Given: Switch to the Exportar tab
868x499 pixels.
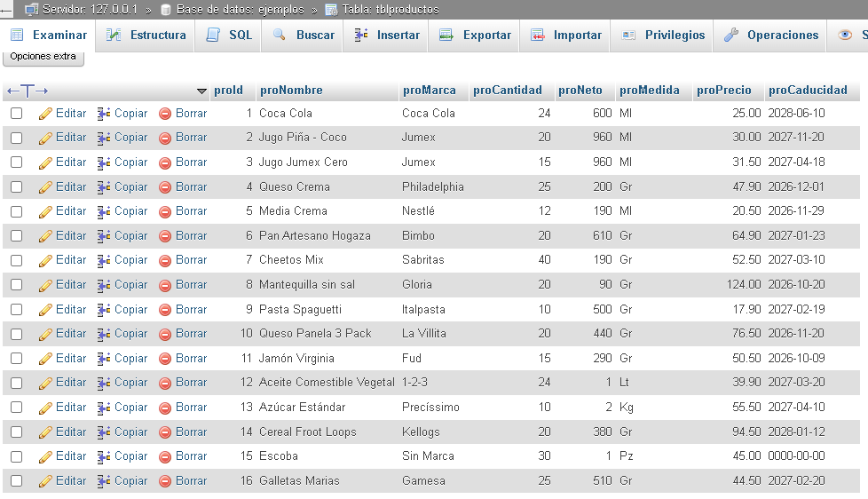Looking at the screenshot, I should [475, 35].
